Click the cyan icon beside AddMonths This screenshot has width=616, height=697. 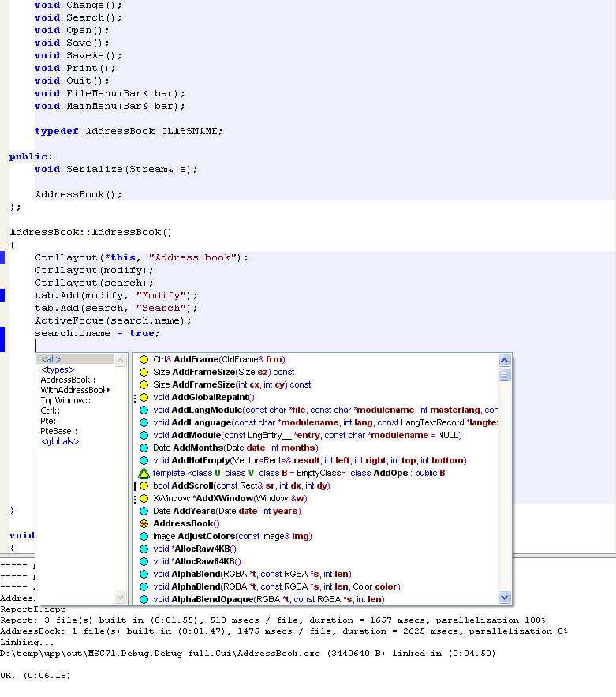[x=144, y=448]
